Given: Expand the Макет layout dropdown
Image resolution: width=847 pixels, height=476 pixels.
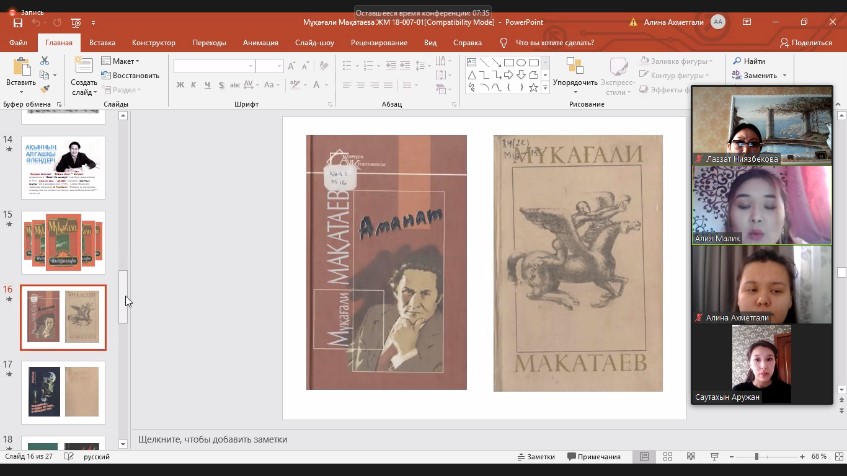Looking at the screenshot, I should [x=125, y=62].
